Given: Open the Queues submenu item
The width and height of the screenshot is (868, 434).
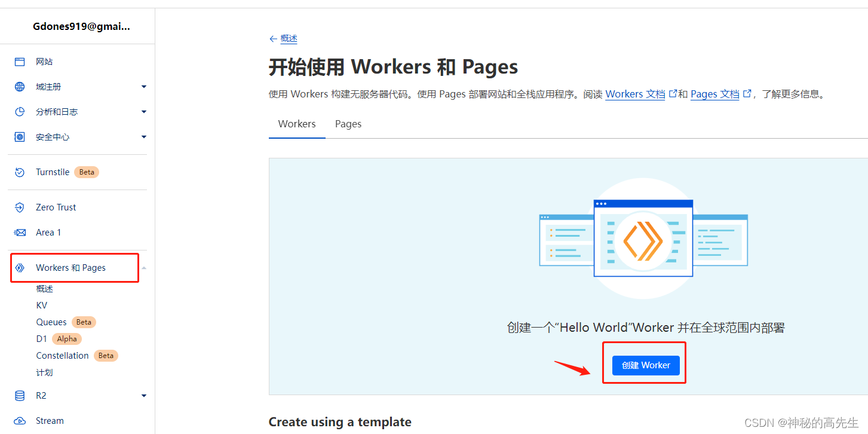Looking at the screenshot, I should tap(51, 322).
